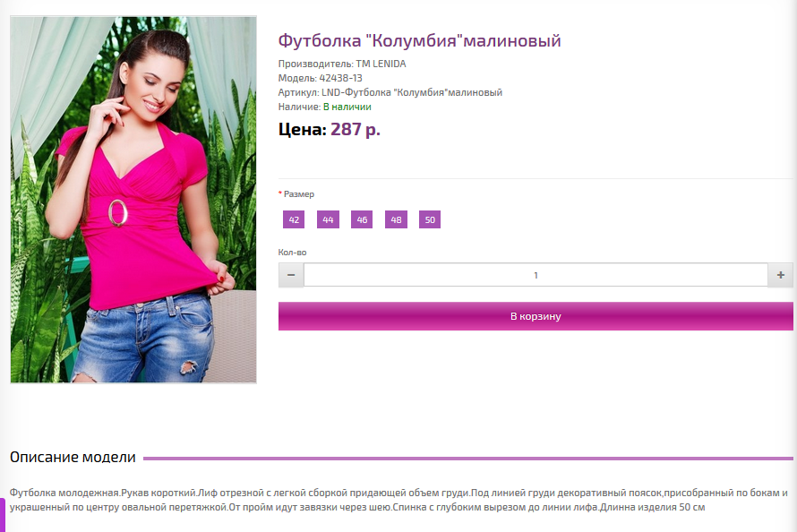Choose size 50 option
The height and width of the screenshot is (532, 797).
point(430,219)
